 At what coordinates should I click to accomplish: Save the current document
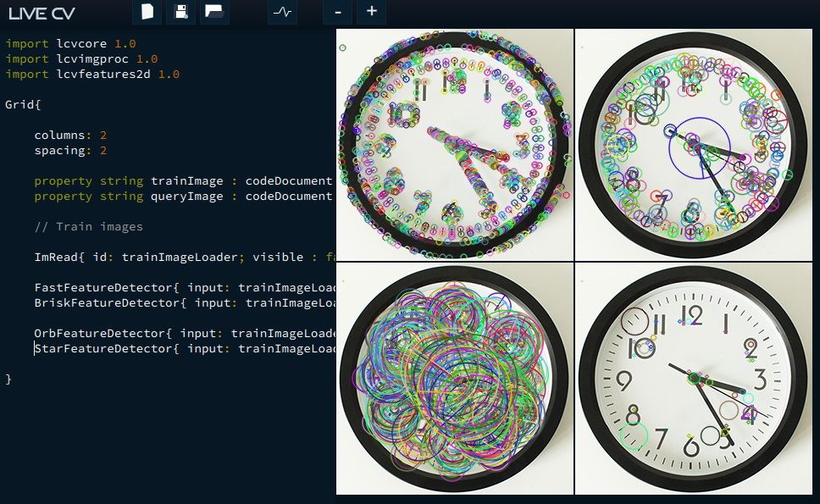coord(180,12)
